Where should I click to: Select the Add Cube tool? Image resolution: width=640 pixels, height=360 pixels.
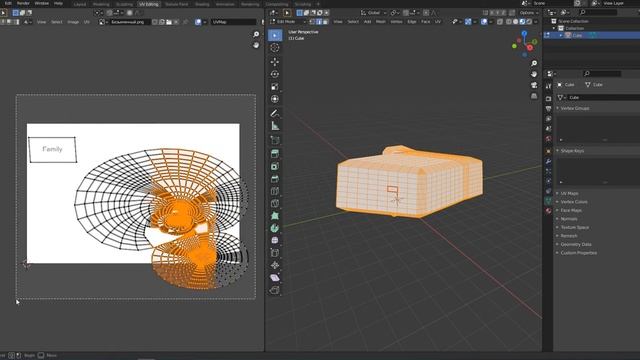(275, 140)
